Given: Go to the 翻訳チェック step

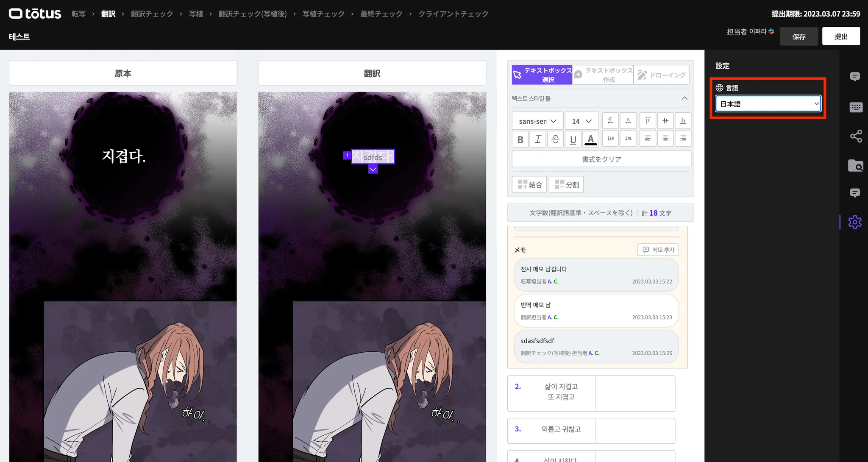Looking at the screenshot, I should click(152, 14).
